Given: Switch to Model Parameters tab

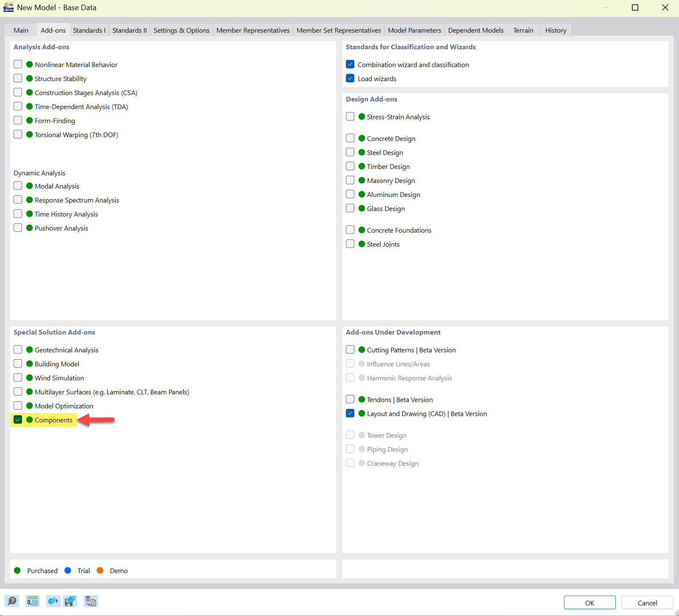Looking at the screenshot, I should [x=415, y=30].
